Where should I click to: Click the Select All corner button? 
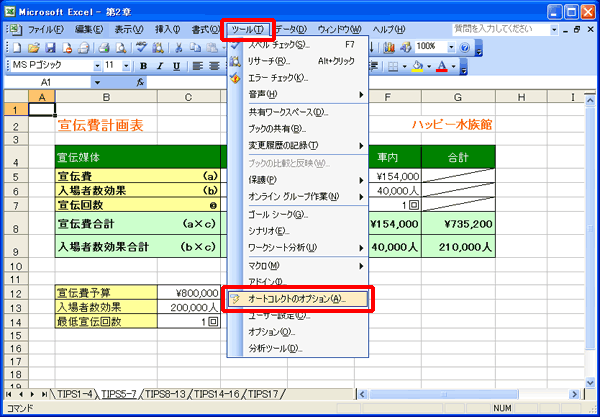point(16,97)
